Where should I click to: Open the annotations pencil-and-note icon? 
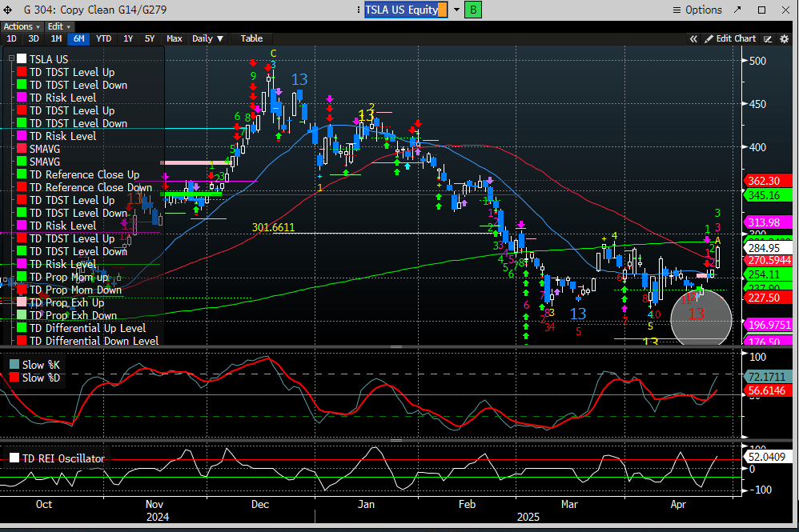click(x=767, y=38)
